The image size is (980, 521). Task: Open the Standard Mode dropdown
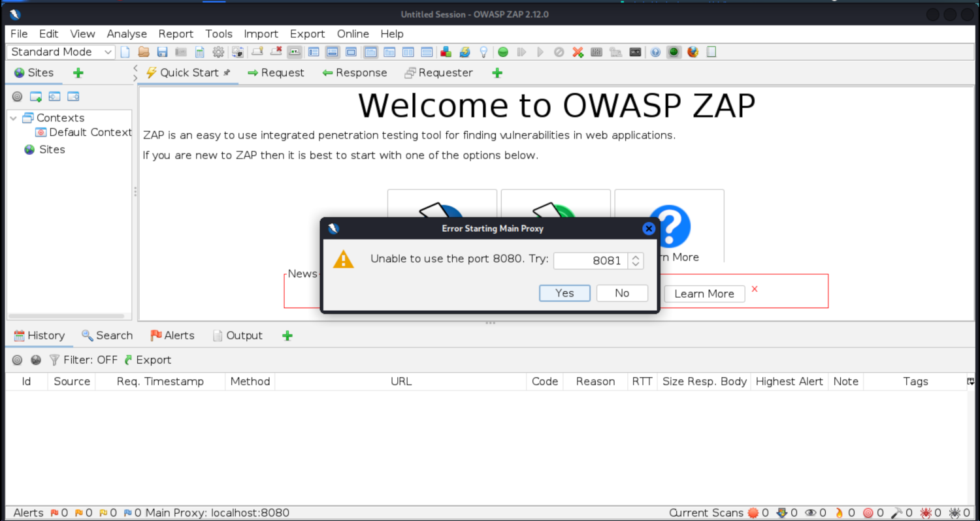click(x=61, y=52)
